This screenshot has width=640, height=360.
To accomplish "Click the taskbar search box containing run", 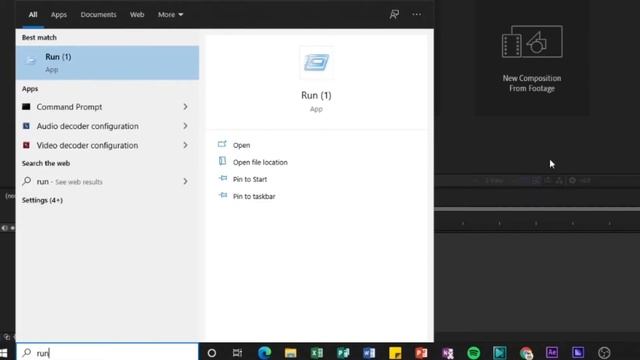I will tap(107, 353).
